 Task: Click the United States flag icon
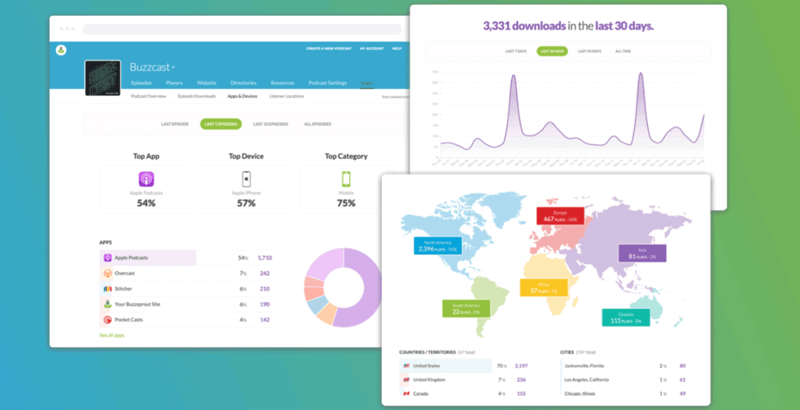pyautogui.click(x=407, y=366)
